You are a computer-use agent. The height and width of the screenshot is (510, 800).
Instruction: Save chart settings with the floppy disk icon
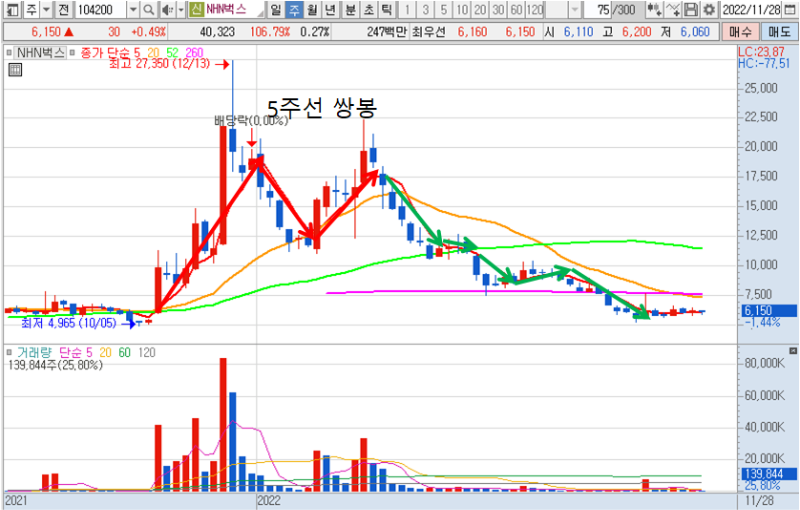(x=691, y=9)
